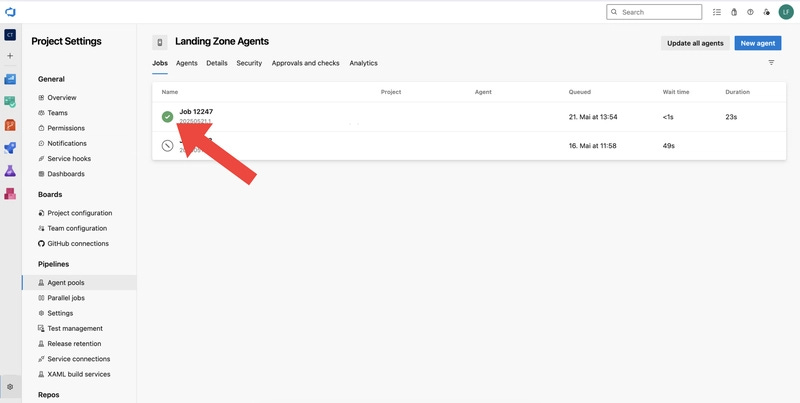Click Update all agents button
This screenshot has height=403, width=800.
695,43
